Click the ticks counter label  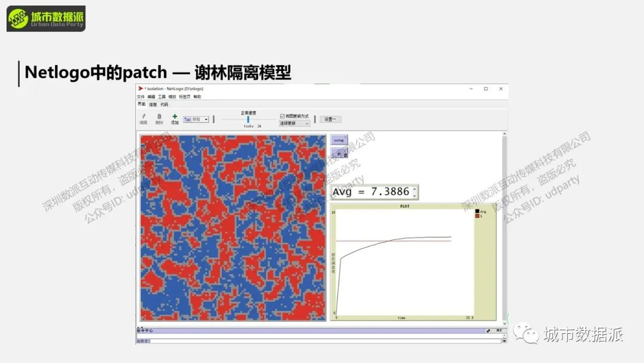[252, 126]
